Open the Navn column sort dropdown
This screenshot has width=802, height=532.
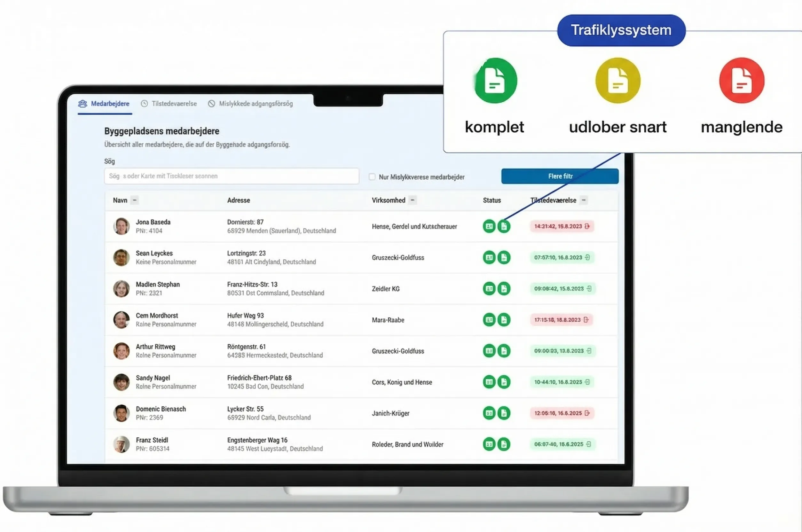coord(134,200)
